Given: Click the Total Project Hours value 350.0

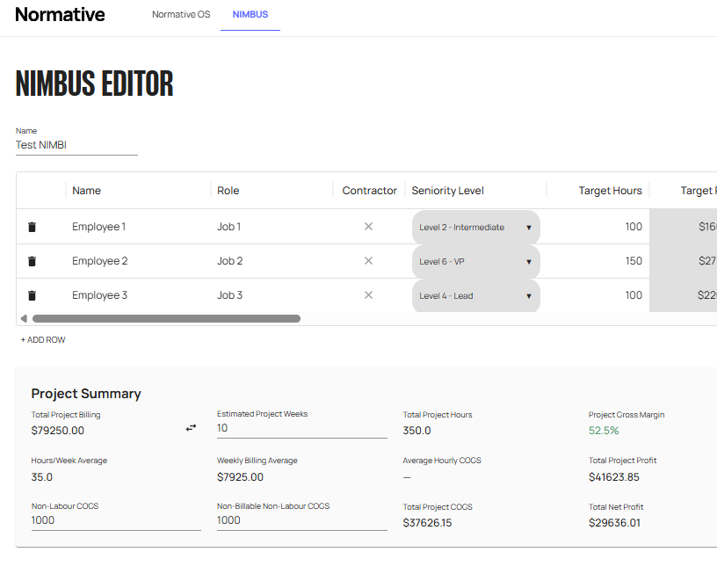Looking at the screenshot, I should click(416, 431).
